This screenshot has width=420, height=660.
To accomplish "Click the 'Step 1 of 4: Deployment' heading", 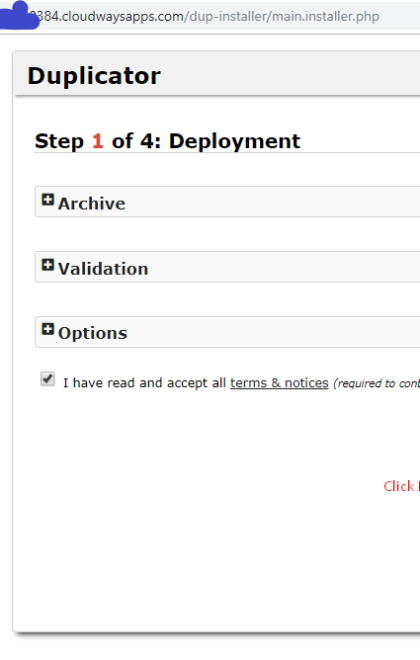I will tap(167, 141).
